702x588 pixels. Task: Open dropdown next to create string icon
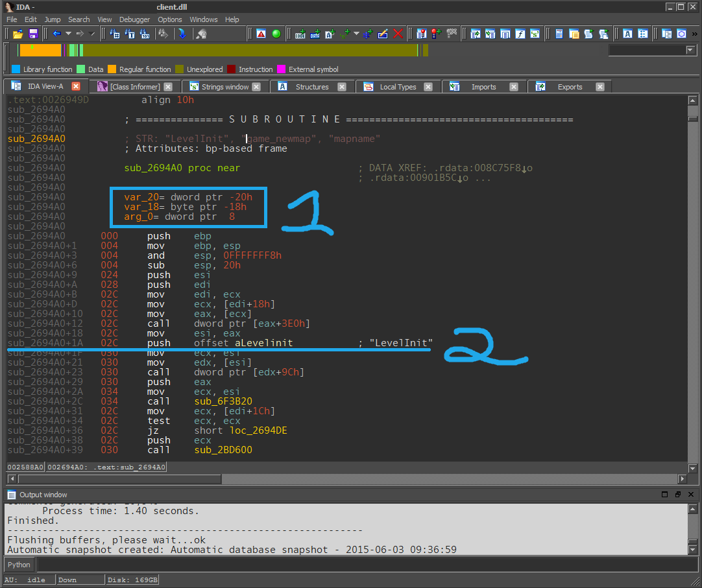pos(356,34)
